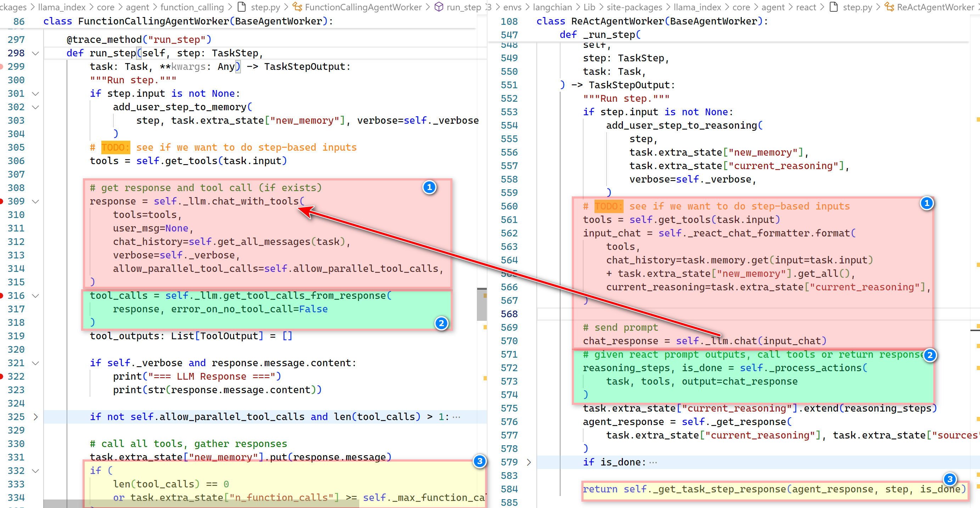Collapse the run_step definition using line 298 chevron
The image size is (980, 508).
[35, 53]
